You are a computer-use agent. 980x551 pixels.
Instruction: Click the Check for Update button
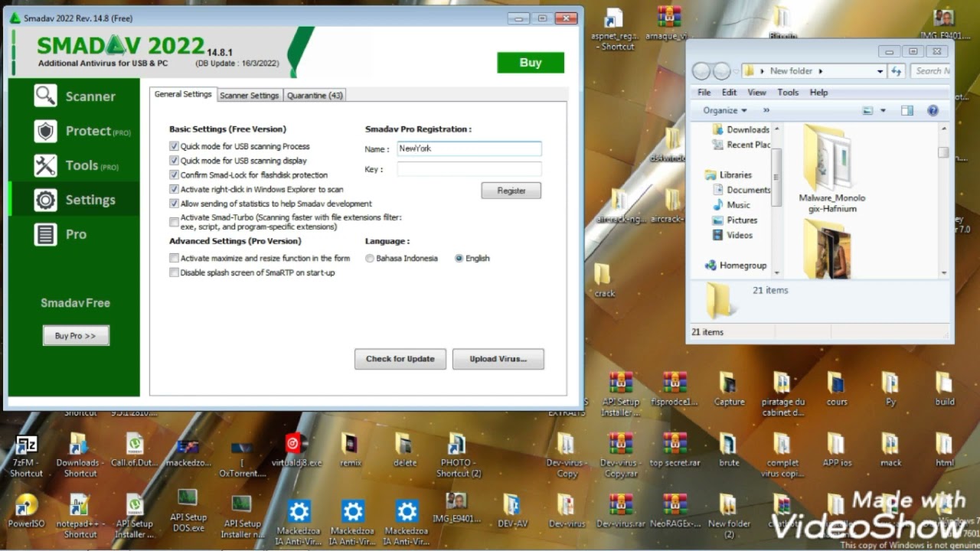tap(400, 359)
